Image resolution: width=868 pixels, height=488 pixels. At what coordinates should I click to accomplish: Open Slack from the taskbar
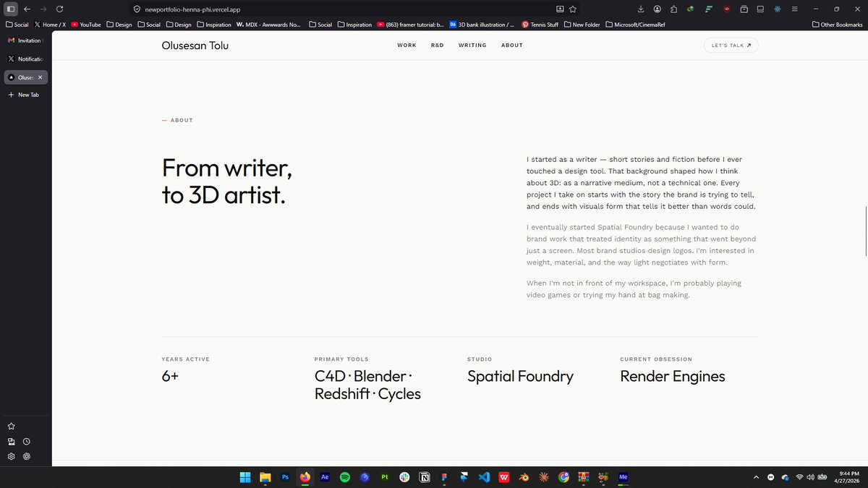(x=405, y=477)
